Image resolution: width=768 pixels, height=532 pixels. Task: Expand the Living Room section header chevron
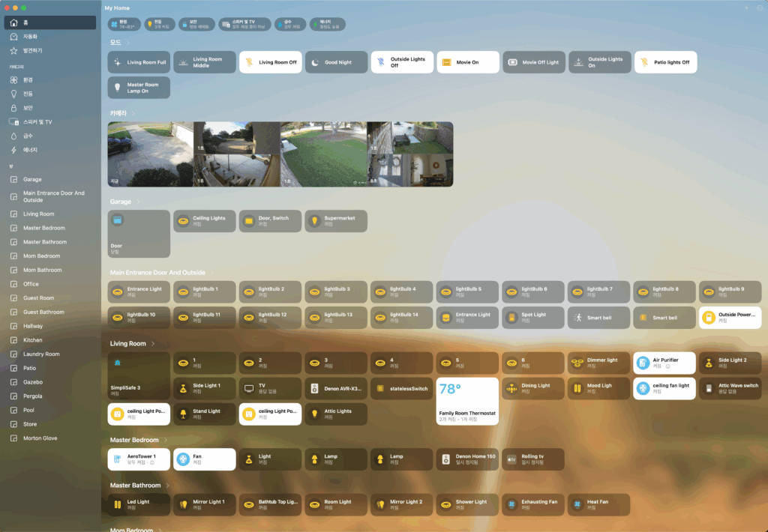coord(153,344)
